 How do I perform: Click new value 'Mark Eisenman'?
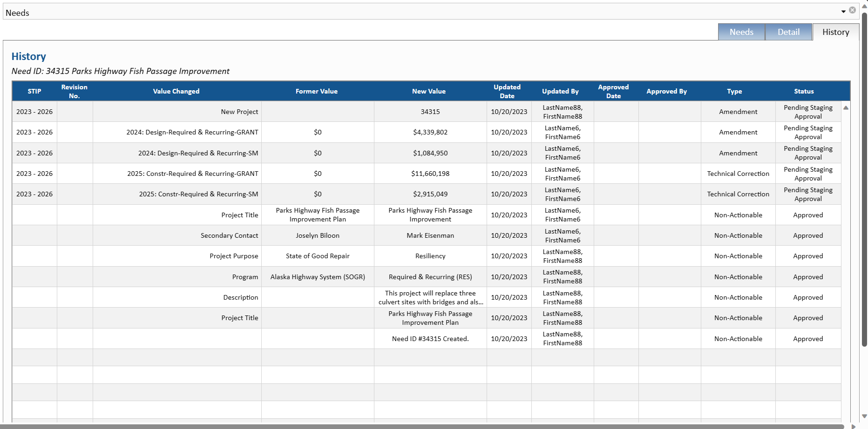pyautogui.click(x=430, y=235)
